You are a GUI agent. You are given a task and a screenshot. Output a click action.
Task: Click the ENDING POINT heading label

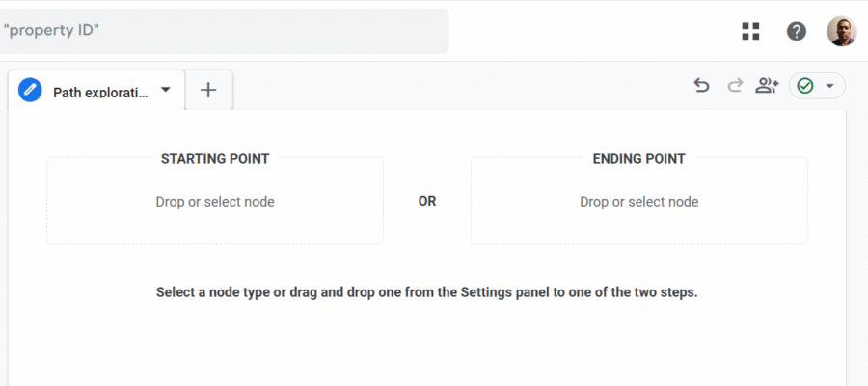(x=638, y=159)
